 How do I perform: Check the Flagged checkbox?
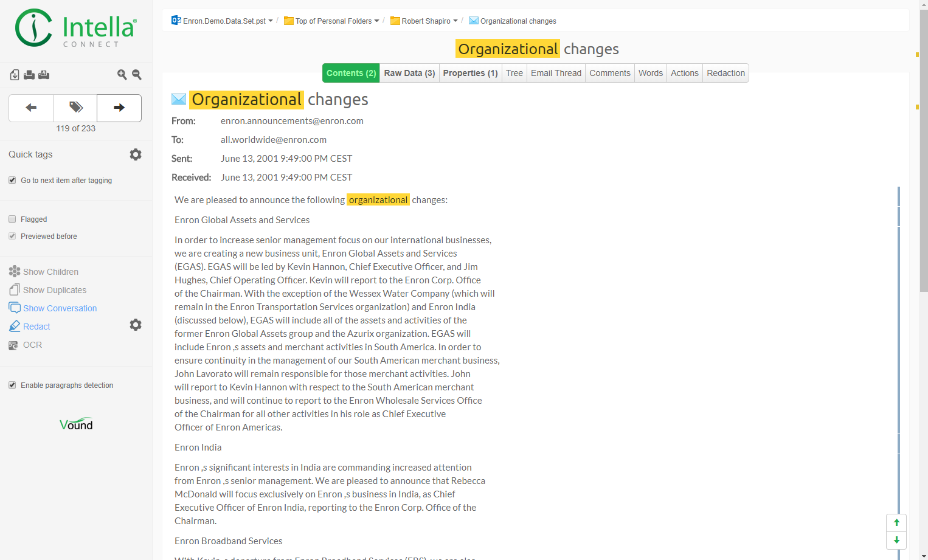click(12, 219)
